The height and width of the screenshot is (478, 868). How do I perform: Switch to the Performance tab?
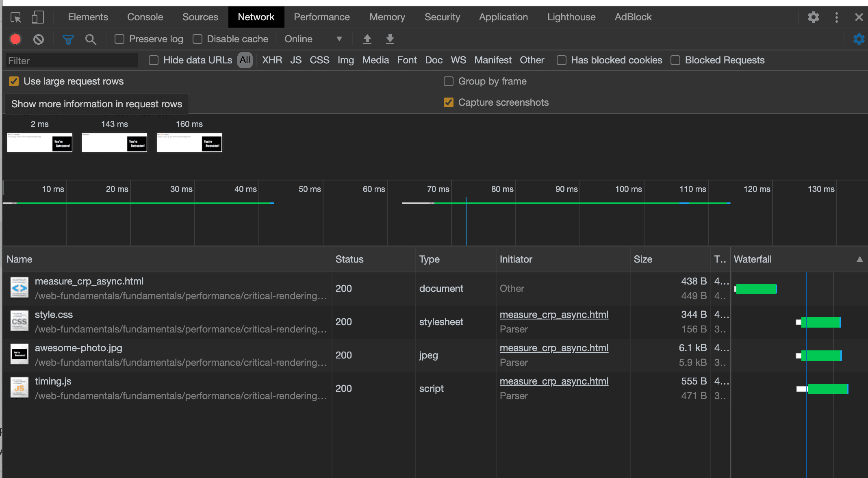click(321, 17)
